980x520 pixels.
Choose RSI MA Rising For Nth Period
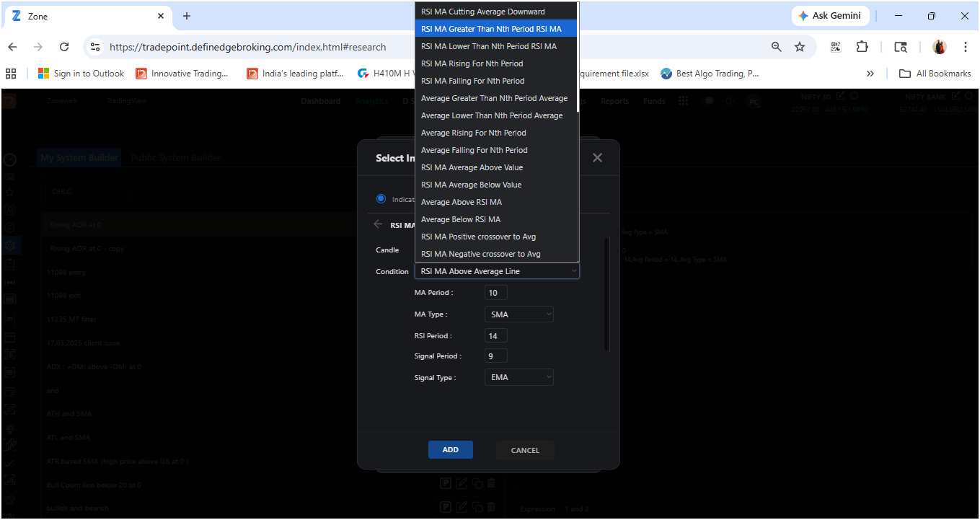click(497, 63)
